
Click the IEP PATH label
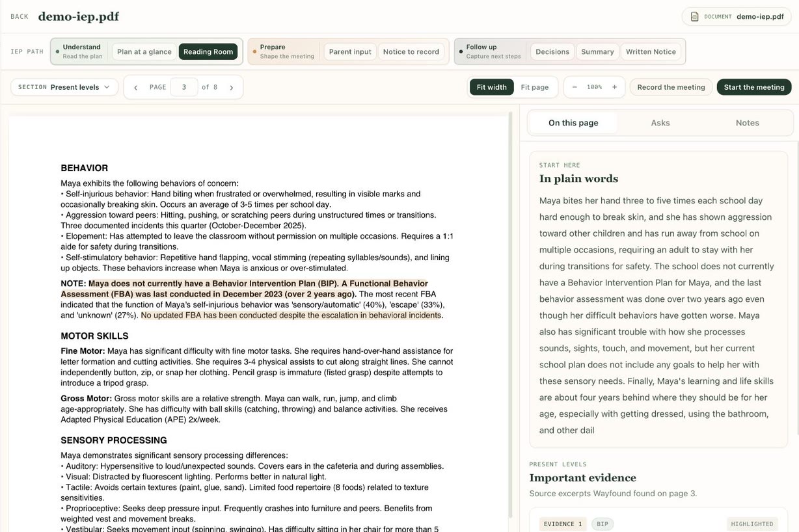27,52
